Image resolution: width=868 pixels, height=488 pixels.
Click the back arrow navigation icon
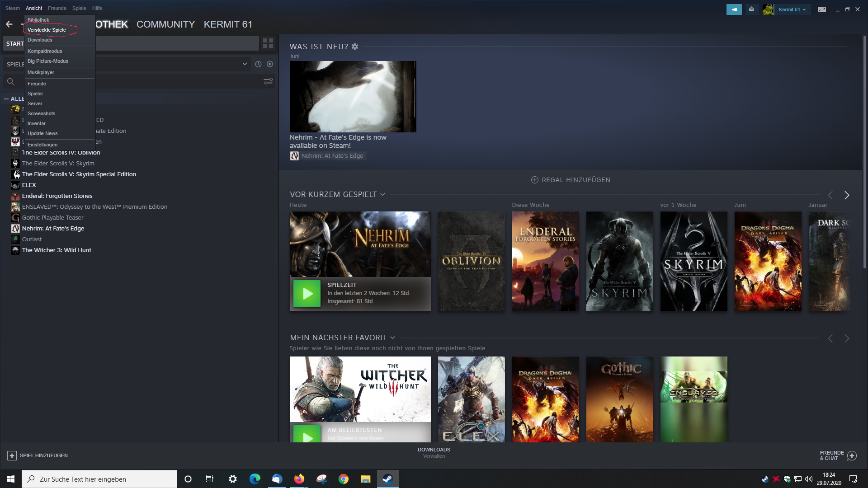(x=9, y=24)
